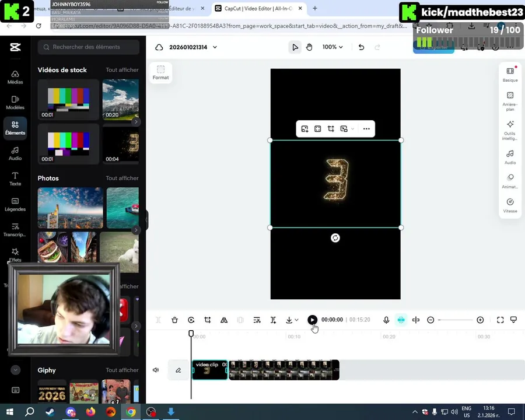This screenshot has height=420, width=525.
Task: Mirror the clip with flip icon
Action: coord(224,320)
